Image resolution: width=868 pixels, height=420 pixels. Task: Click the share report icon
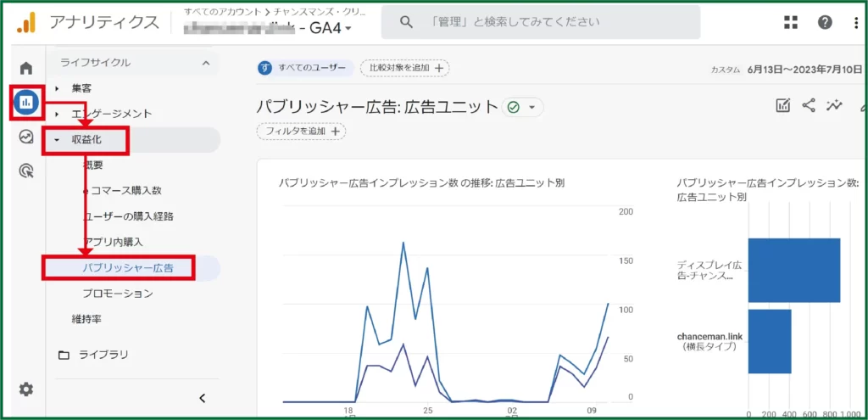809,105
